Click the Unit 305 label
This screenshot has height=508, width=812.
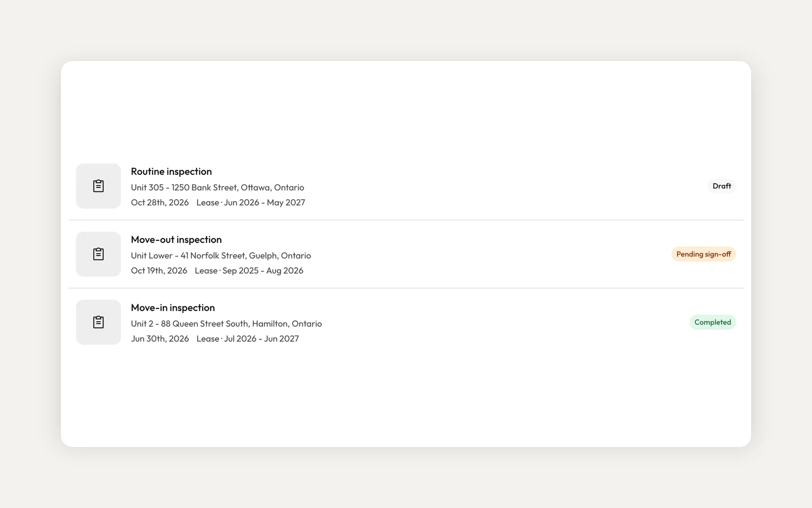point(147,187)
